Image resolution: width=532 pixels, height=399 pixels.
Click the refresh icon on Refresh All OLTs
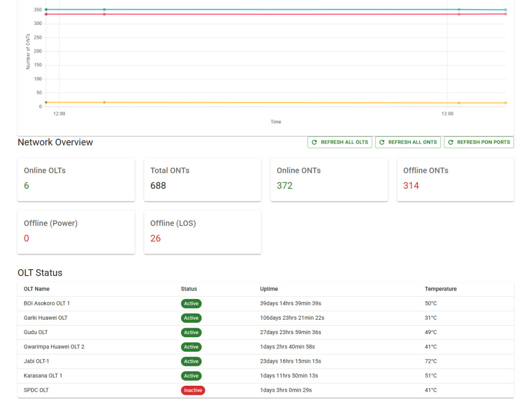point(314,142)
